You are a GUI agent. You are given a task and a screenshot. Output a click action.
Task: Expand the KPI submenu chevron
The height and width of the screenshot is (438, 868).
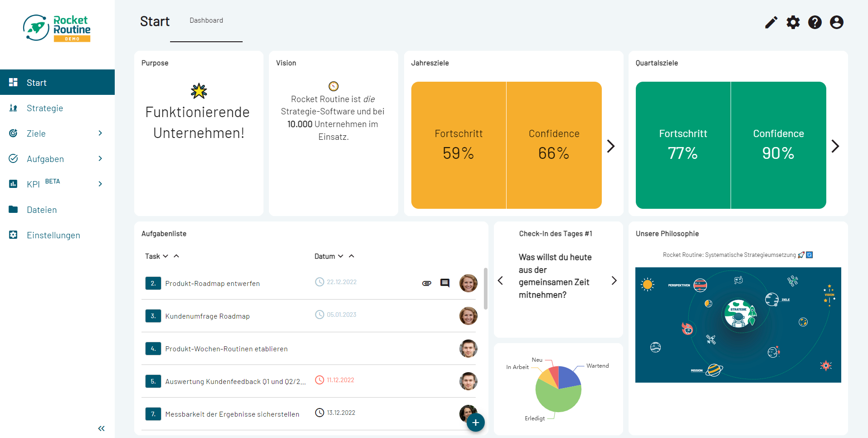[100, 184]
